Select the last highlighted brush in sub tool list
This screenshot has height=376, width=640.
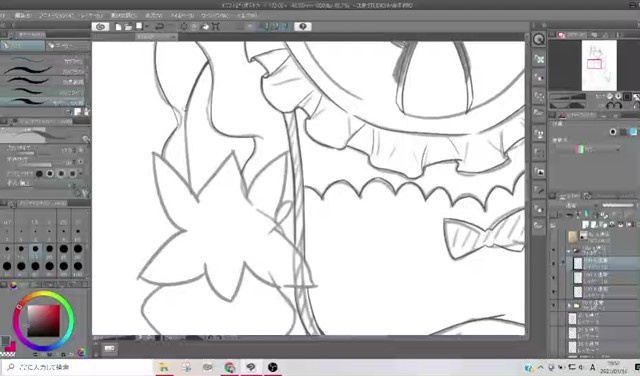(x=44, y=101)
